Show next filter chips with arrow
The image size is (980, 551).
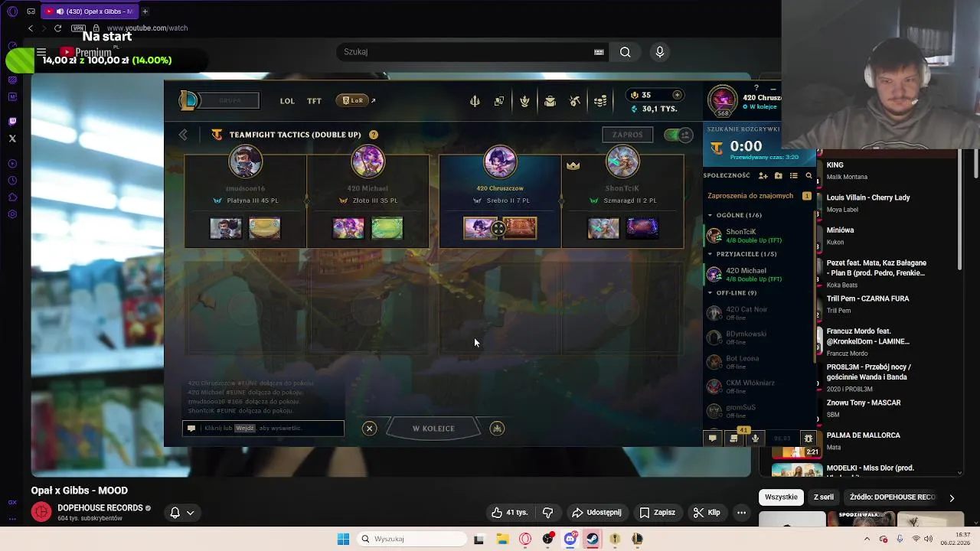(952, 498)
